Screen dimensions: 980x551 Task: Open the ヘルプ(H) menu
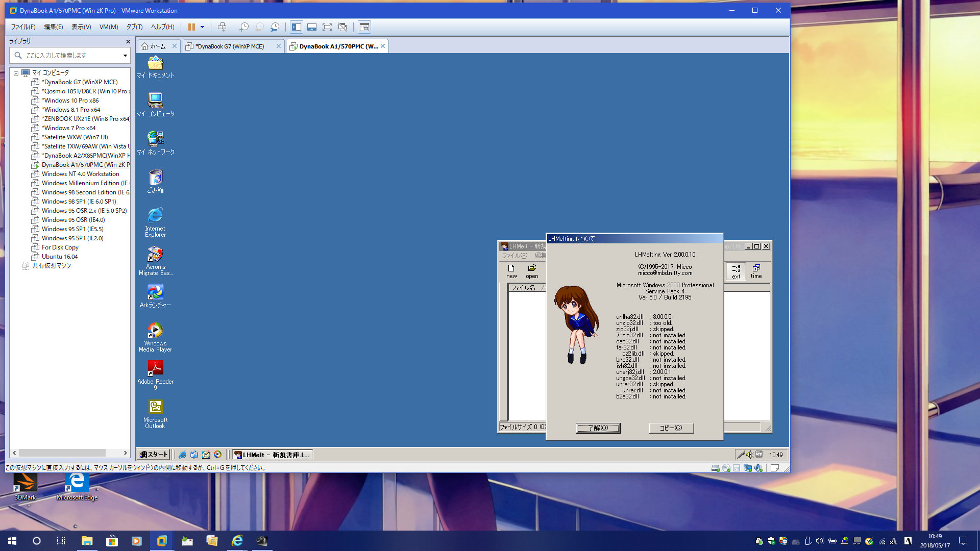click(162, 27)
